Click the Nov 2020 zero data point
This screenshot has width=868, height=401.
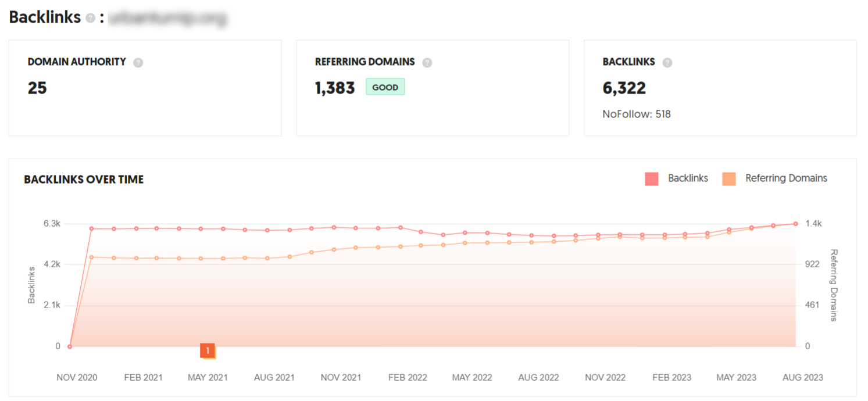pyautogui.click(x=70, y=346)
